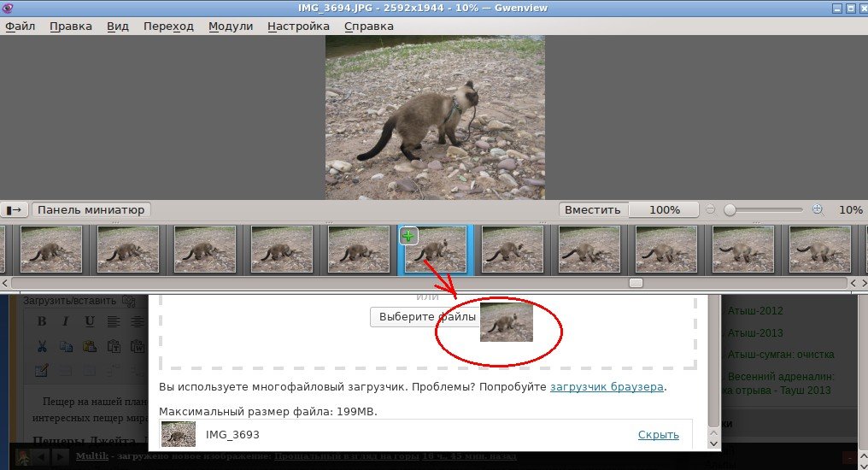Open the Настройка menu

tap(298, 26)
